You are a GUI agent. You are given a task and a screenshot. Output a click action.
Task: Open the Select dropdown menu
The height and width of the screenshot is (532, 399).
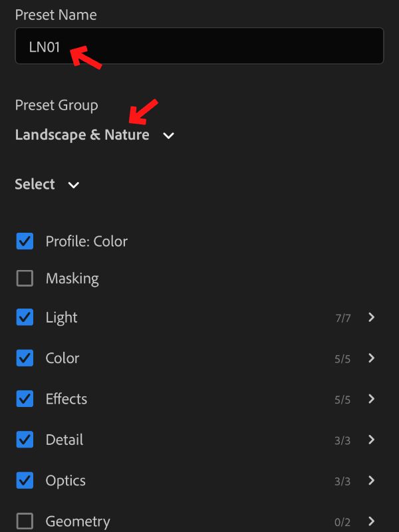pos(74,185)
